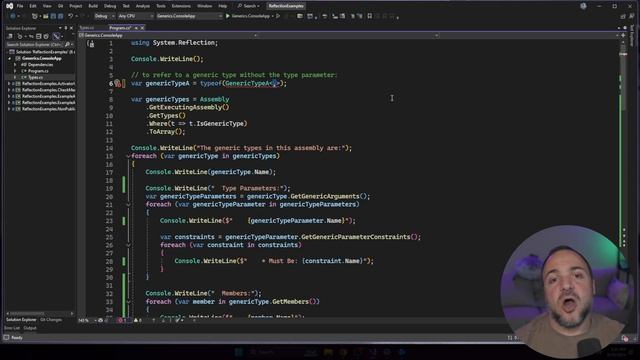
Task: Open the Project menu
Action: point(76,6)
